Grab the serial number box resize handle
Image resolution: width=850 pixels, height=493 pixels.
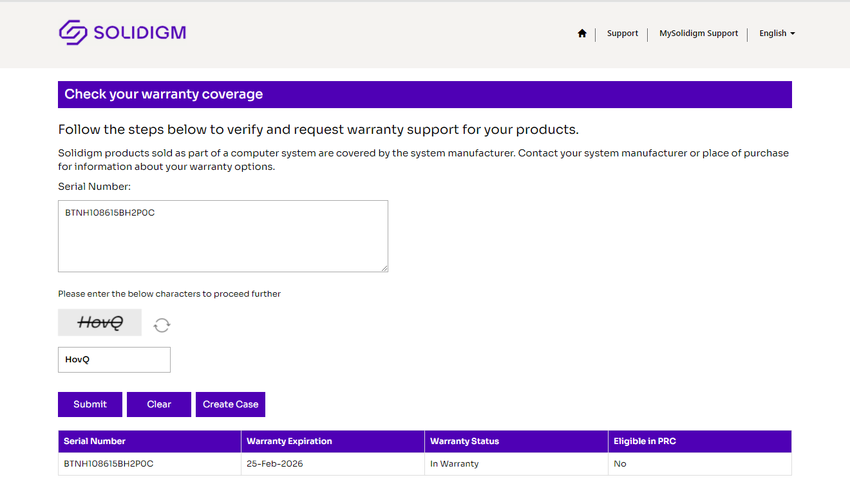click(x=384, y=268)
